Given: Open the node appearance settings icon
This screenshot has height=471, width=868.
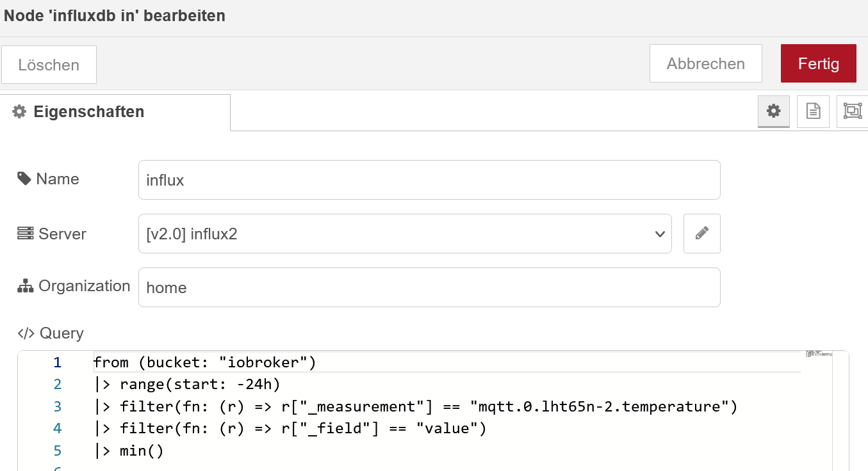Looking at the screenshot, I should (851, 111).
